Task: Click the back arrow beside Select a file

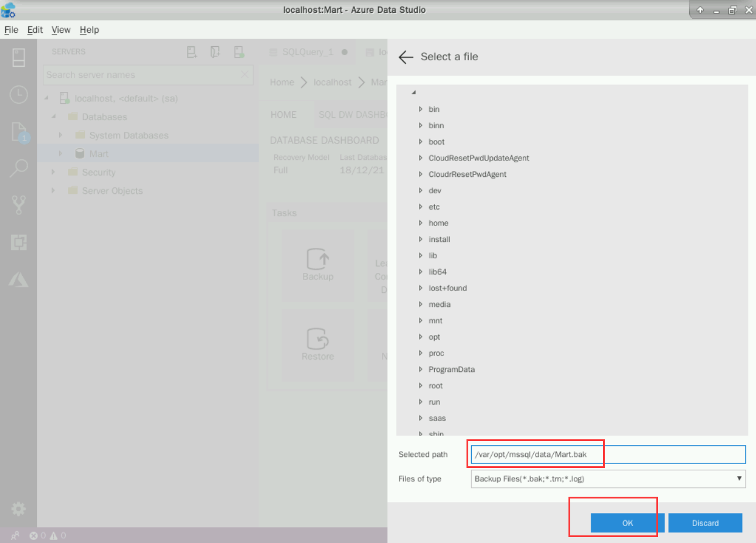Action: click(406, 57)
